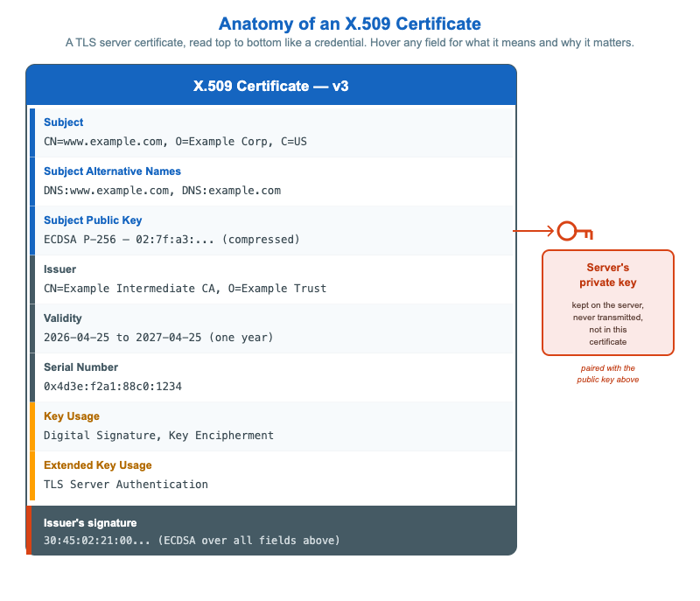Click CN=Example Intermediate CA value
Image resolution: width=700 pixels, height=601 pixels.
[185, 289]
